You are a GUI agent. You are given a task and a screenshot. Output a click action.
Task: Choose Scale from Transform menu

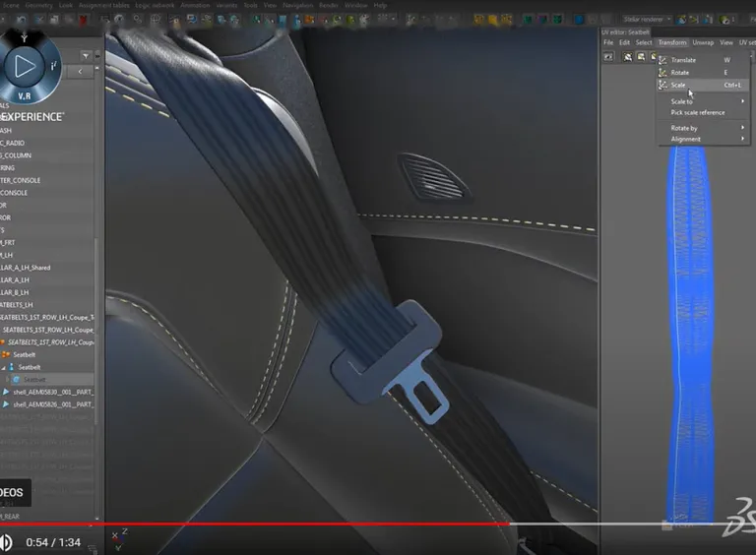click(x=704, y=85)
